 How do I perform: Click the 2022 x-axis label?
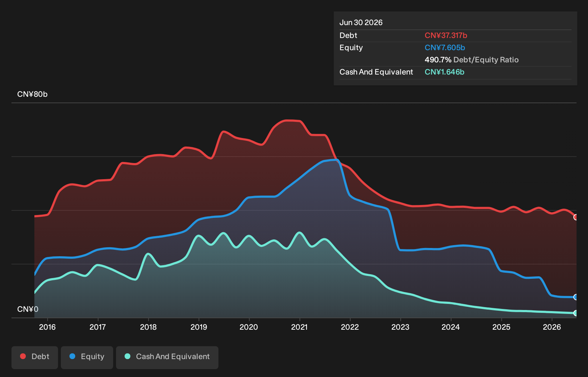pos(350,327)
